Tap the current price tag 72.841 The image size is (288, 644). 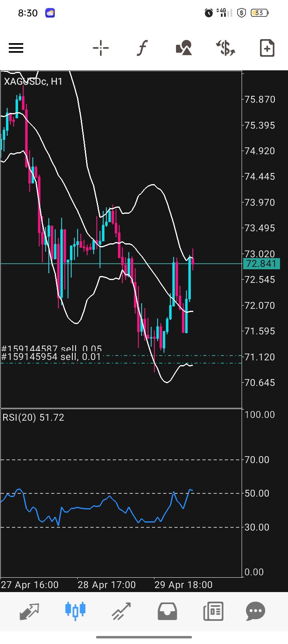261,264
